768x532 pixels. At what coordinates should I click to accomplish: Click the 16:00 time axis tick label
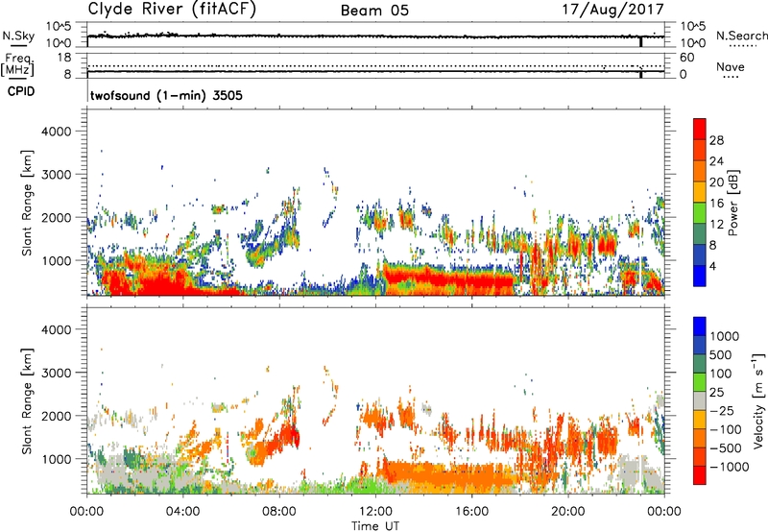coord(471,512)
